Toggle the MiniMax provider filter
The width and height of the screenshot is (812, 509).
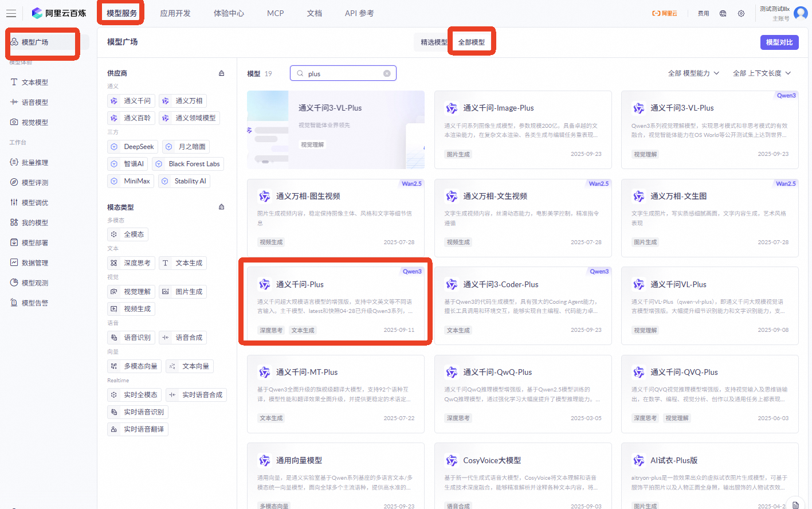click(131, 181)
